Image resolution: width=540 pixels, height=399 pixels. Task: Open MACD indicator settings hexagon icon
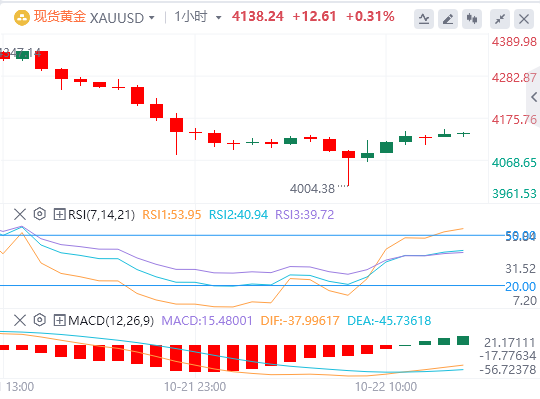(x=40, y=320)
